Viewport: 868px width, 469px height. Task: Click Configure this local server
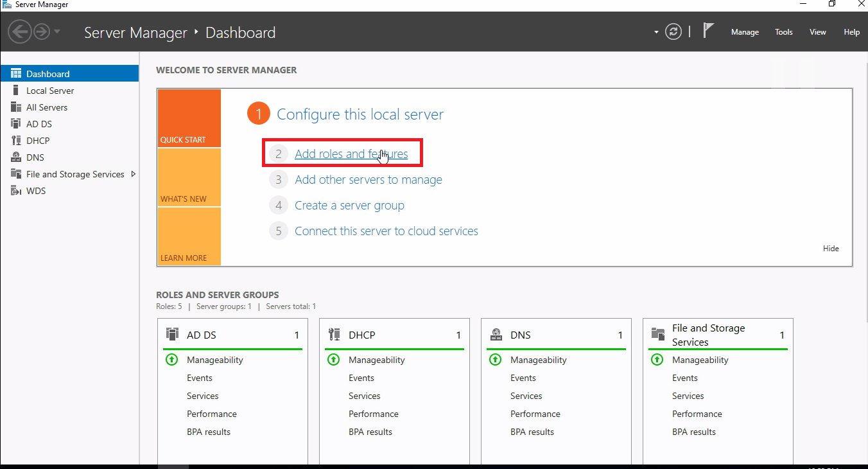pos(360,115)
